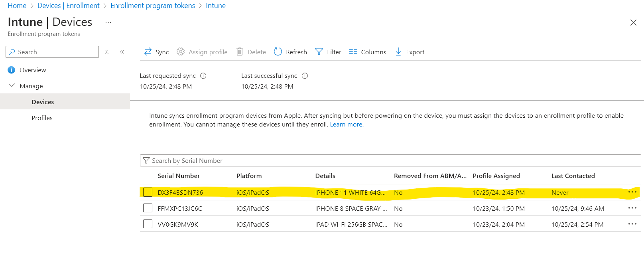Screen dimensions: 644x265
Task: Click the Export button label
Action: point(415,52)
